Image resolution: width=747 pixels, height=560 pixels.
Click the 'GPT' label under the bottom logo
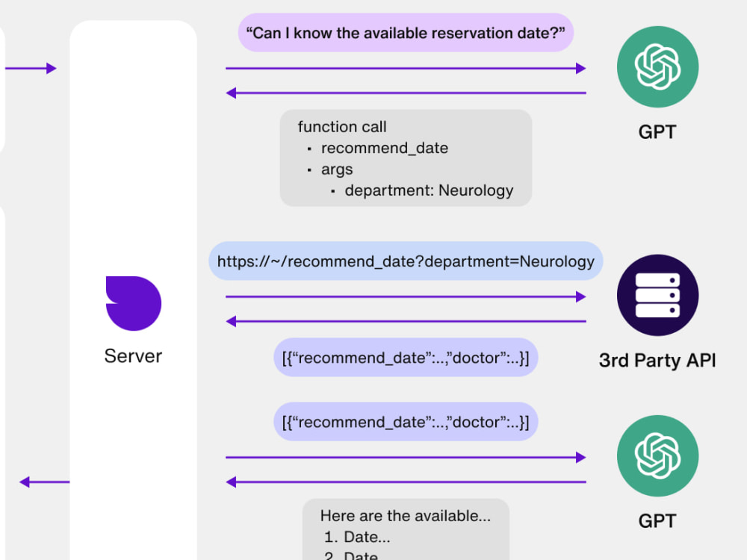coord(657,521)
